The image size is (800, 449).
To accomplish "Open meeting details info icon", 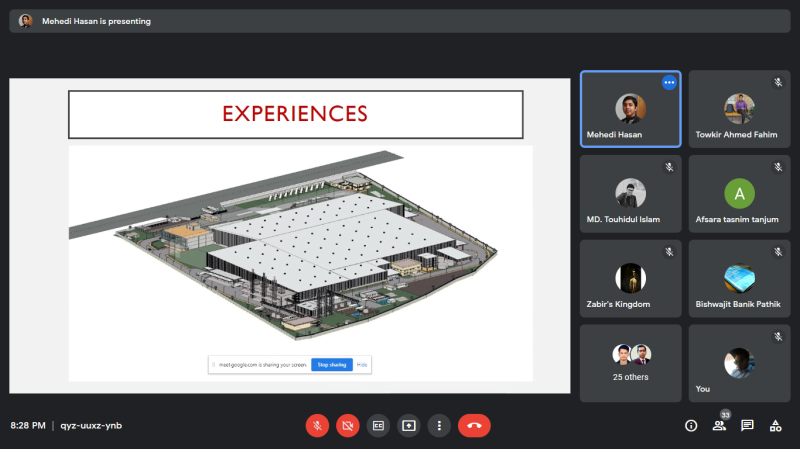I will click(690, 425).
